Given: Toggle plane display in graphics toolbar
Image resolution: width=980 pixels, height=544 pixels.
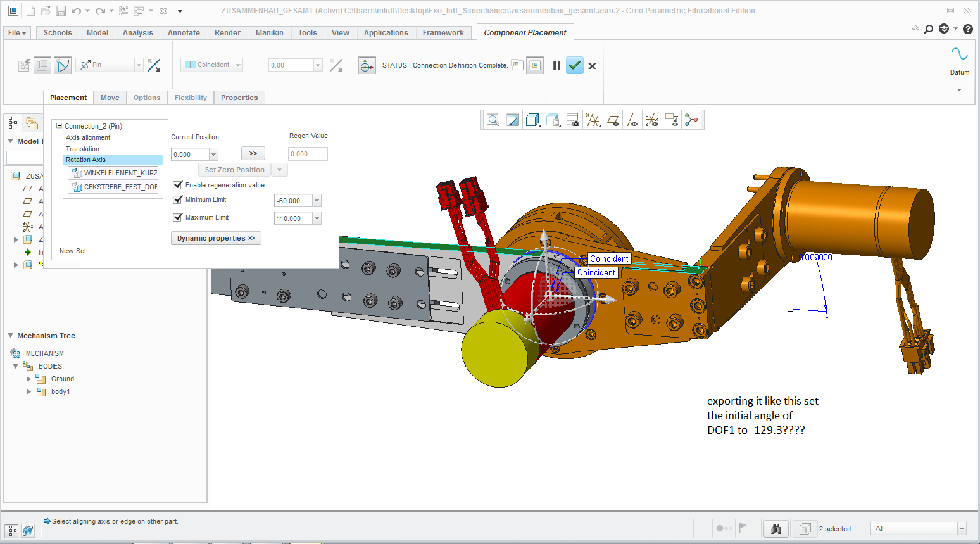Looking at the screenshot, I should (x=613, y=120).
